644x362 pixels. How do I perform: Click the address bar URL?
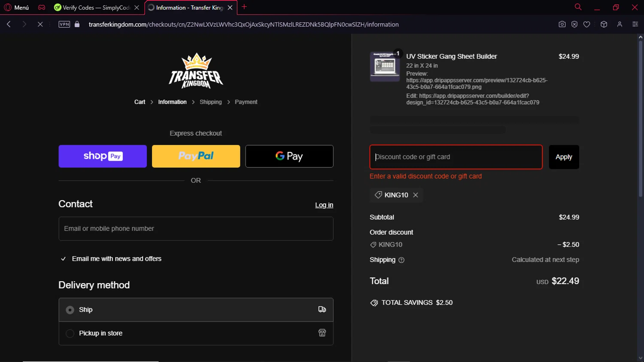[243, 24]
